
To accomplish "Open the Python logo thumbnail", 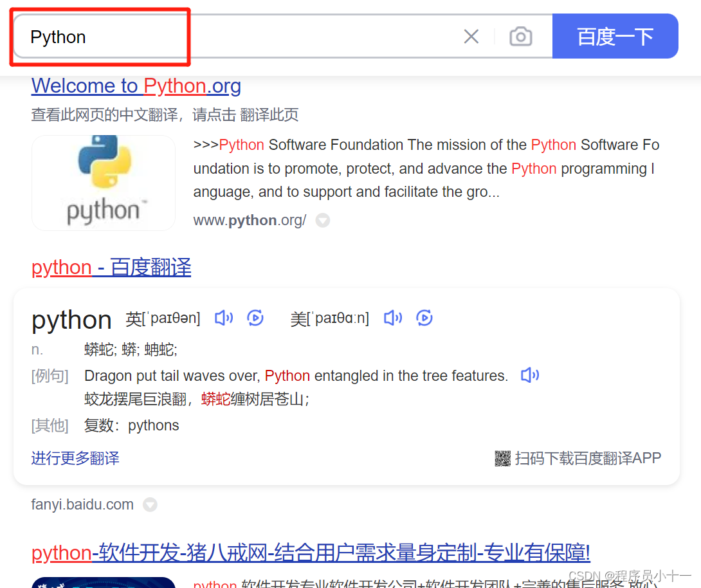I will [104, 183].
